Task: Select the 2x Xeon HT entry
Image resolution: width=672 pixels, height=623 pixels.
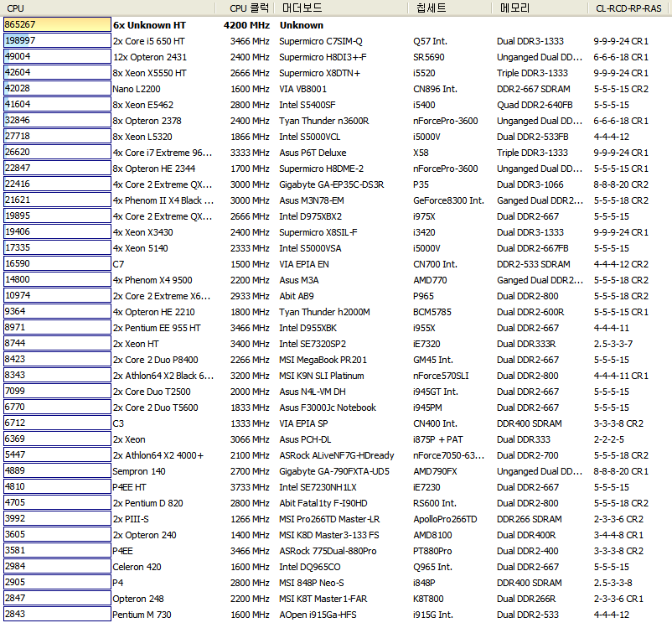Action: [x=136, y=344]
